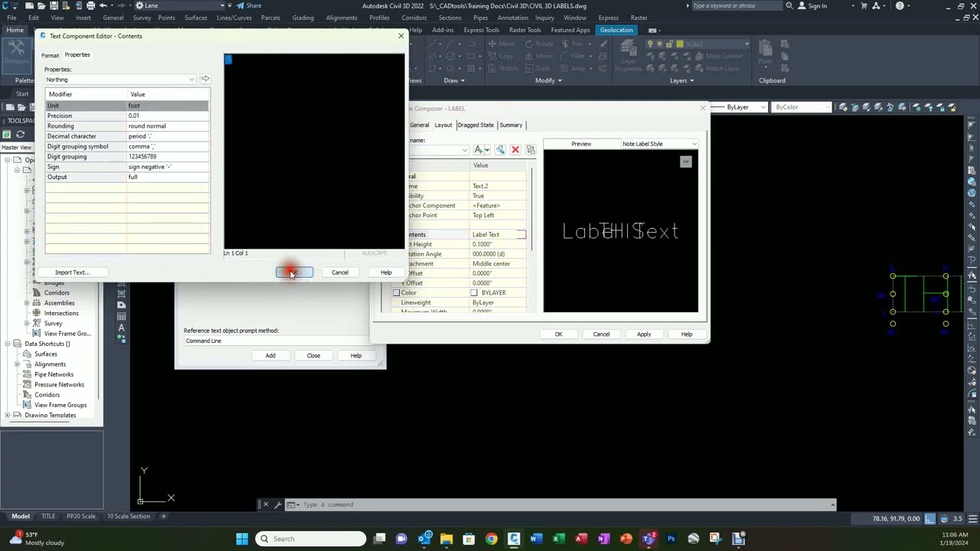Open the Grading menu
980x551 pixels.
pos(302,18)
